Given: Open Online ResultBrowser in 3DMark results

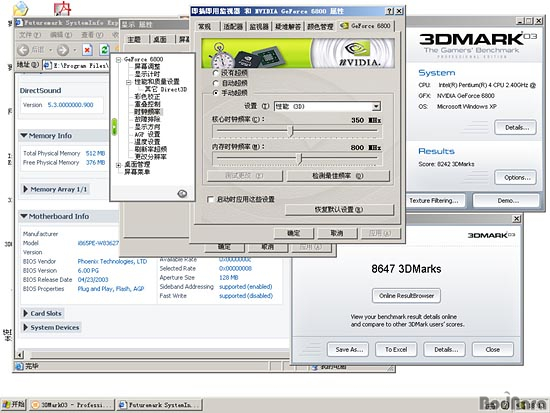Looking at the screenshot, I should coord(406,295).
